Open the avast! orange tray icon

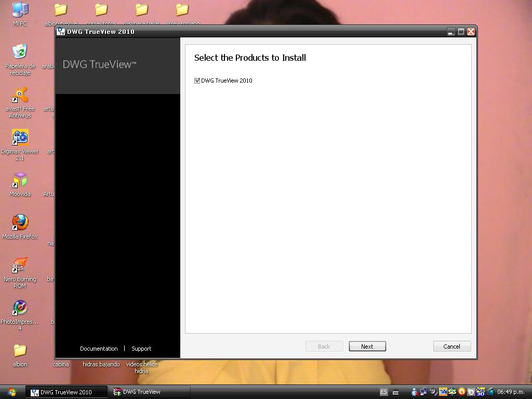(x=461, y=392)
